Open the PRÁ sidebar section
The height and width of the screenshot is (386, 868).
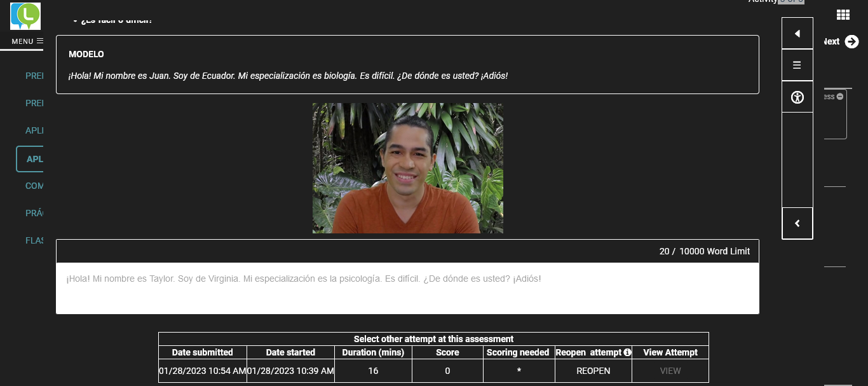(34, 212)
